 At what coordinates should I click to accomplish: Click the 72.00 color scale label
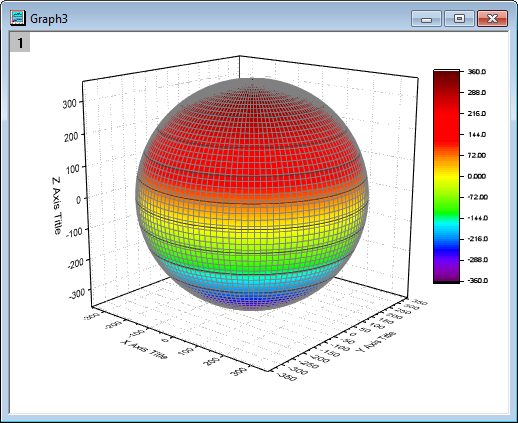click(x=477, y=155)
